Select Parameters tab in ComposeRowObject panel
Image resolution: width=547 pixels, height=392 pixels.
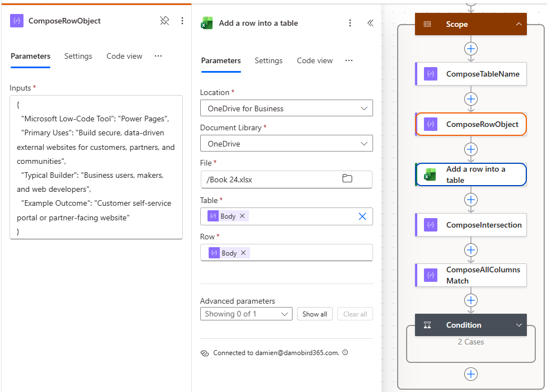tap(30, 56)
